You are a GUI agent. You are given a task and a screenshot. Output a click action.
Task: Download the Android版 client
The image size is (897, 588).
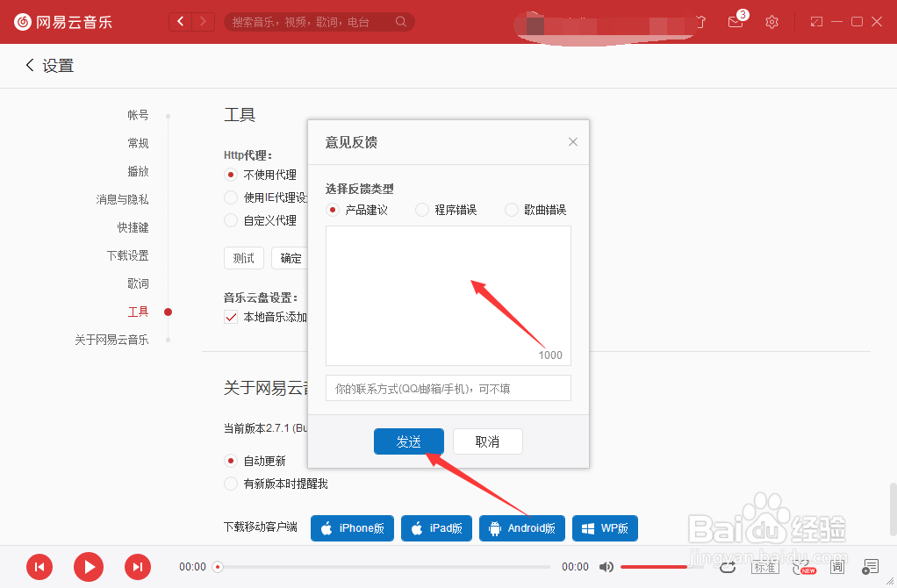pyautogui.click(x=521, y=528)
